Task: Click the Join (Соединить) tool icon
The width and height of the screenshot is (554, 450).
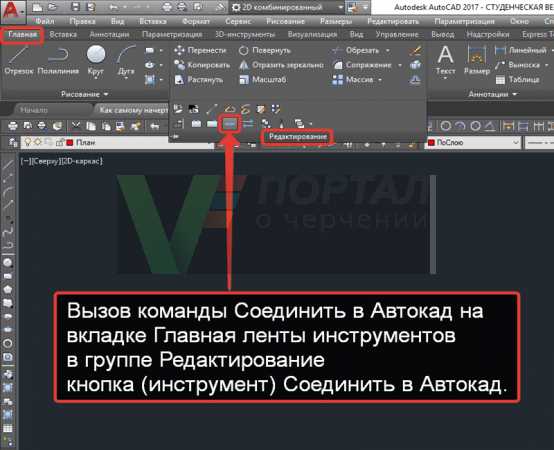Action: click(x=230, y=124)
